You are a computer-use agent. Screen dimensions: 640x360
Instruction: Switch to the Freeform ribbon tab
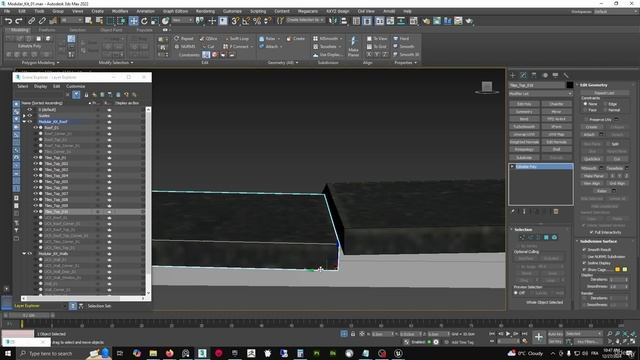47,30
